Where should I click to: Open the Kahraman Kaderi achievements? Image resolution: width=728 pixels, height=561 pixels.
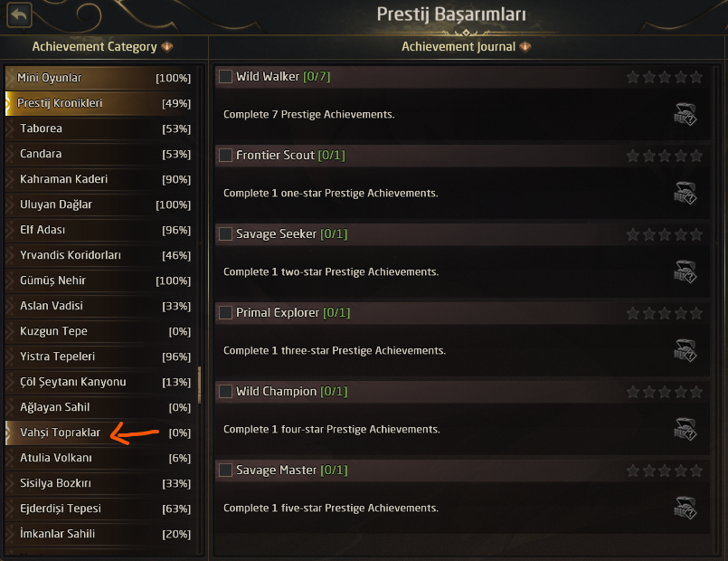[x=63, y=179]
